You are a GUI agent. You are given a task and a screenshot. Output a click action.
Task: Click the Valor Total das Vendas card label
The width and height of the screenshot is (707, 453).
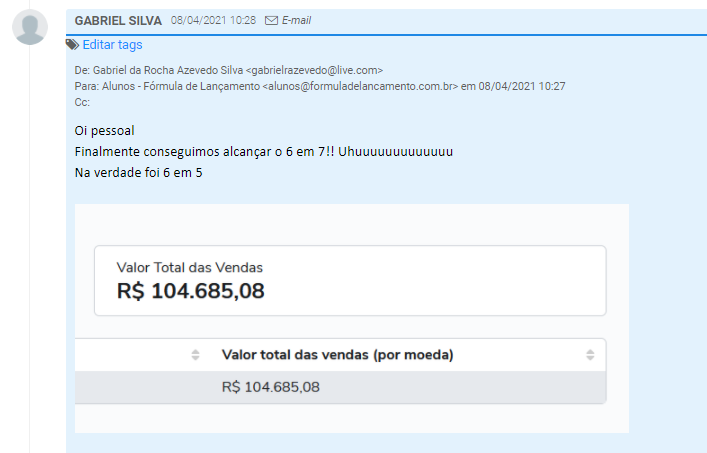pos(190,267)
